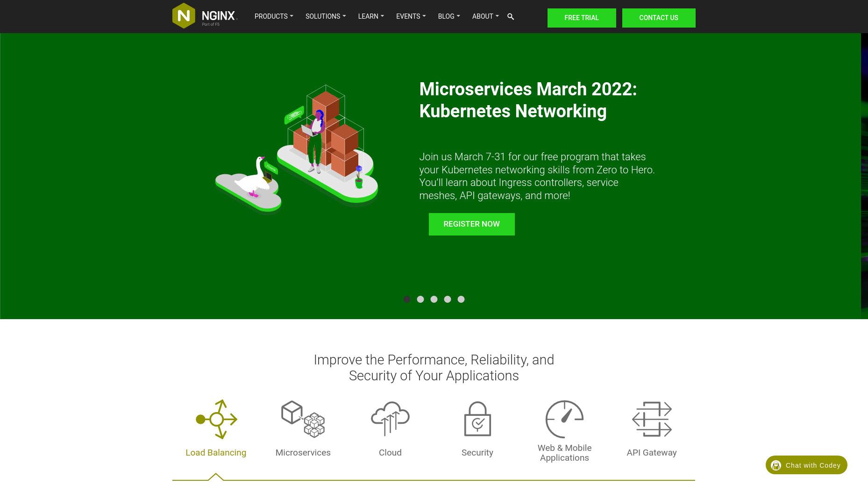868x492 pixels.
Task: Open the Load Balancing tab label
Action: [216, 453]
